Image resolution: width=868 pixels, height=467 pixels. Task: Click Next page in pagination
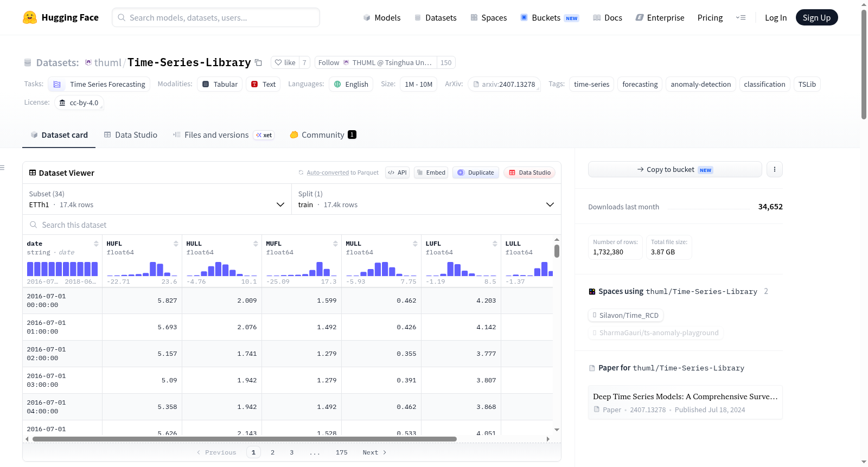pos(374,452)
